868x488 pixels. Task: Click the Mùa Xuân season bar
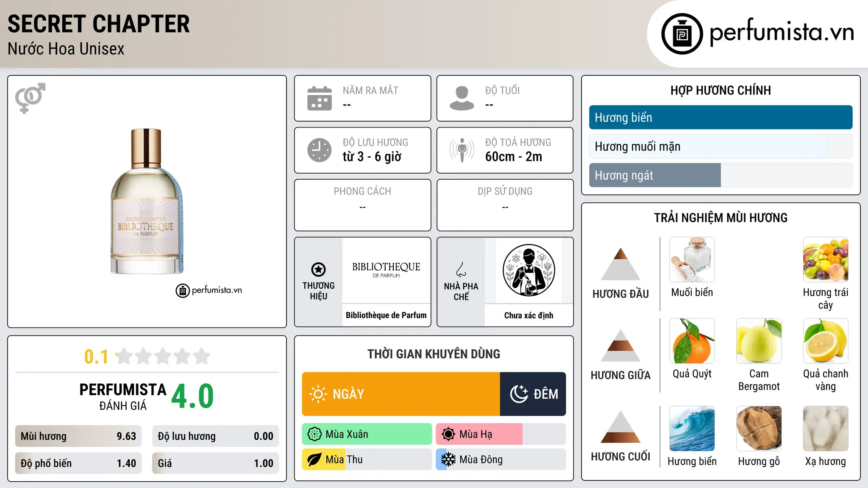tap(367, 434)
